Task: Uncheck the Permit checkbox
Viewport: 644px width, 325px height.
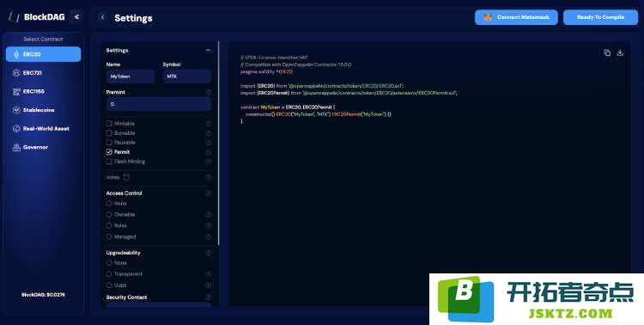Action: (x=109, y=152)
